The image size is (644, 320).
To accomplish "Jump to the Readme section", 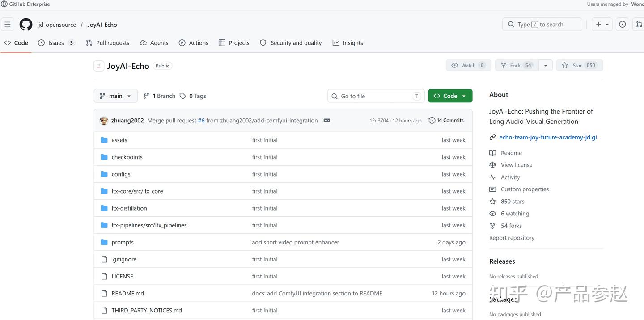I will tap(511, 153).
